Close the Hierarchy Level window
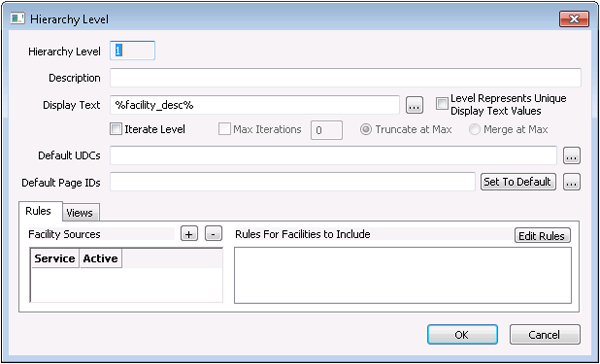The image size is (600, 364). [x=574, y=19]
